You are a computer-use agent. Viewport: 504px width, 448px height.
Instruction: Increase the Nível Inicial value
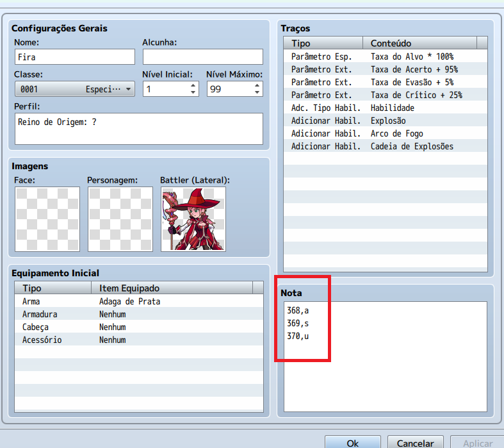coord(193,85)
